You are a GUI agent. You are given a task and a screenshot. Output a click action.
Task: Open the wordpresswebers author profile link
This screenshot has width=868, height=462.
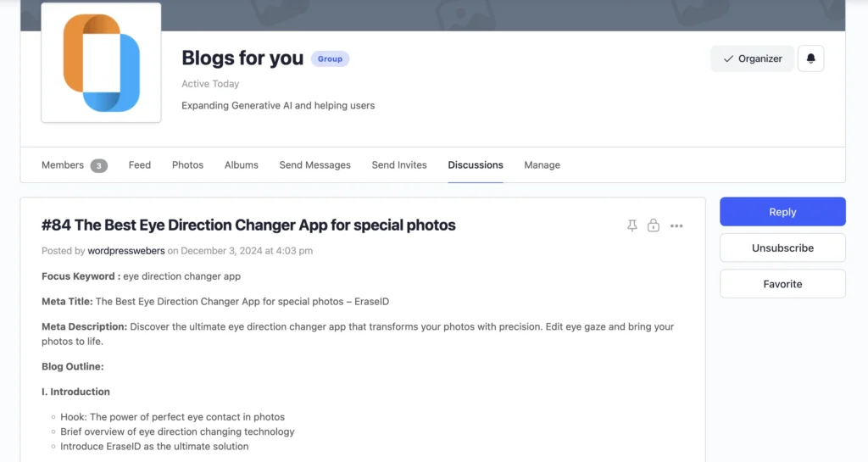pyautogui.click(x=126, y=251)
